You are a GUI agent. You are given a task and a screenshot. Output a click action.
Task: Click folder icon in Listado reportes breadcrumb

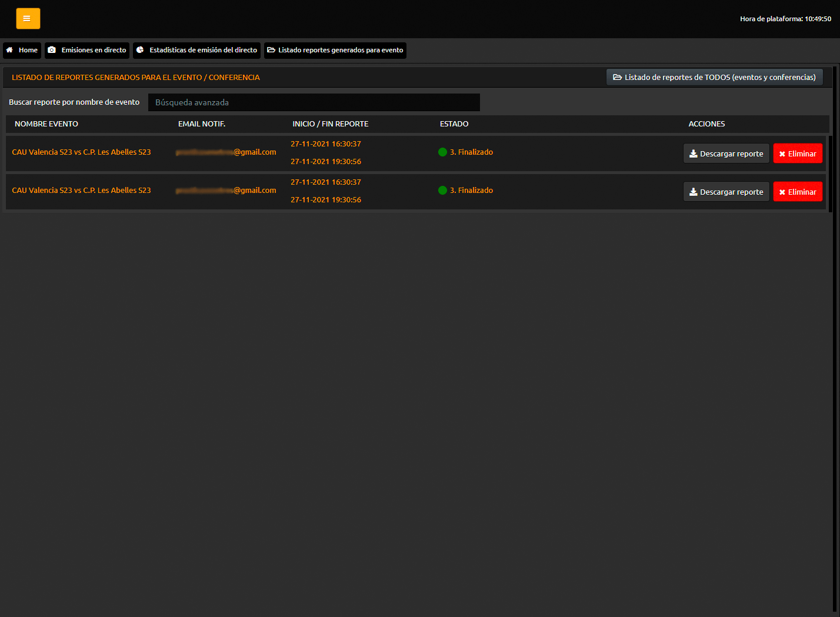coord(271,50)
